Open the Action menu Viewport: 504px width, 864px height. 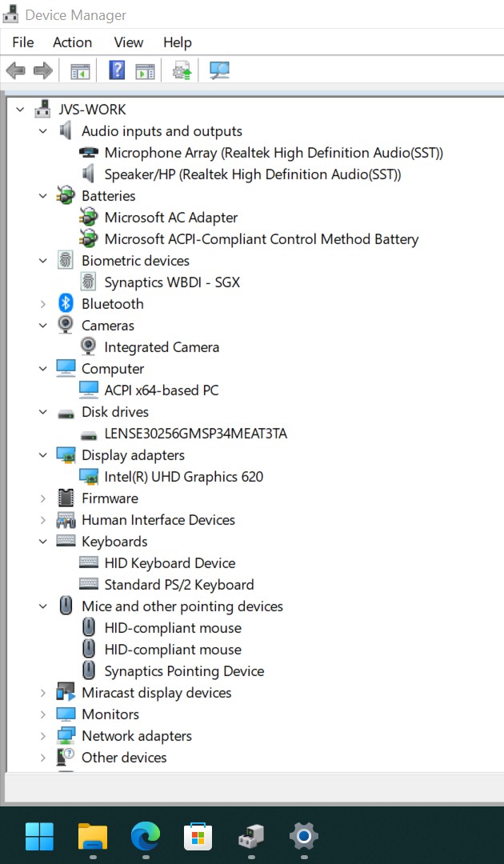click(x=72, y=42)
